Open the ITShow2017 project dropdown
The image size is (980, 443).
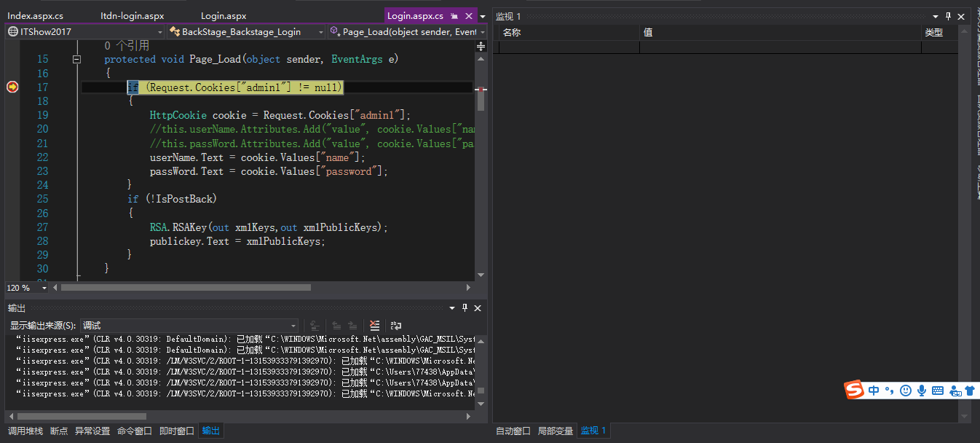pos(84,31)
